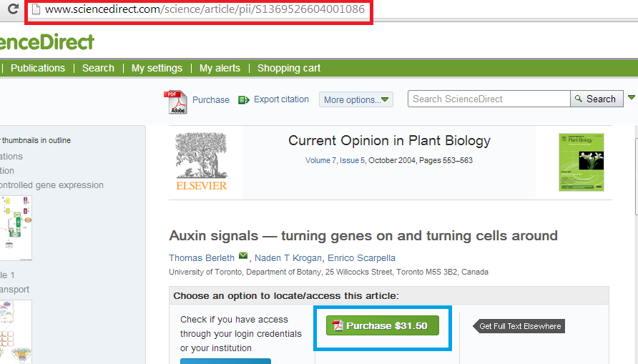Screen dimensions: 638x364
Task: Click the Adobe PDF icon
Action: (x=175, y=102)
